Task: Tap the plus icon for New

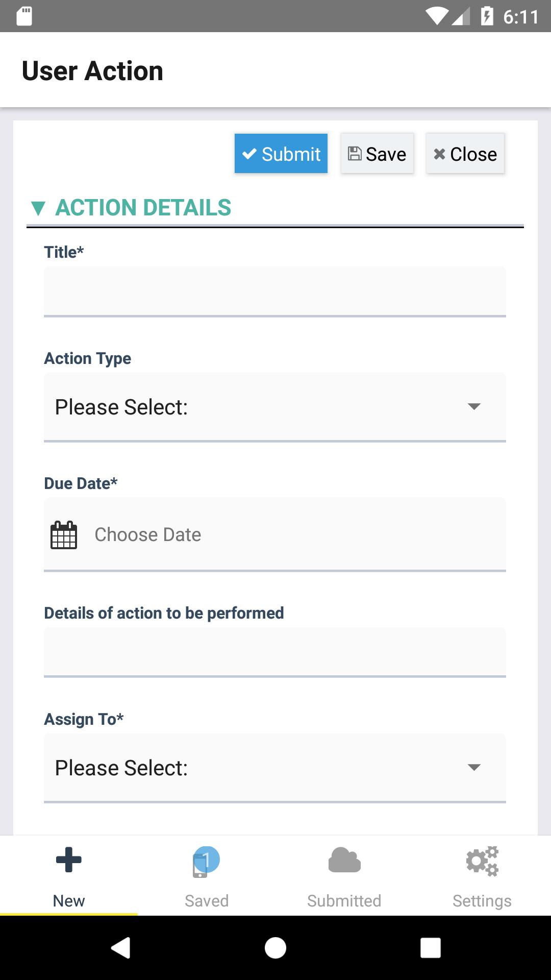Action: 69,860
